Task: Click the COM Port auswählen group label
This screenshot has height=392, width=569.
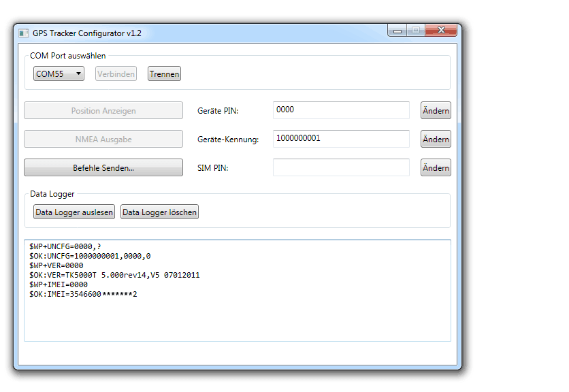Action: point(68,56)
